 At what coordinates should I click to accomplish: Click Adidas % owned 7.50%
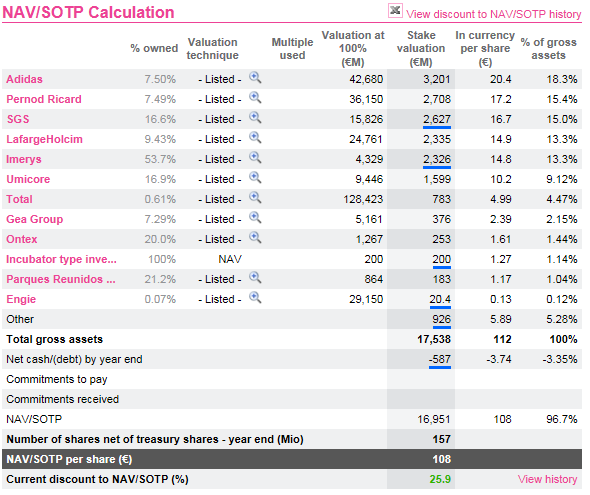160,79
